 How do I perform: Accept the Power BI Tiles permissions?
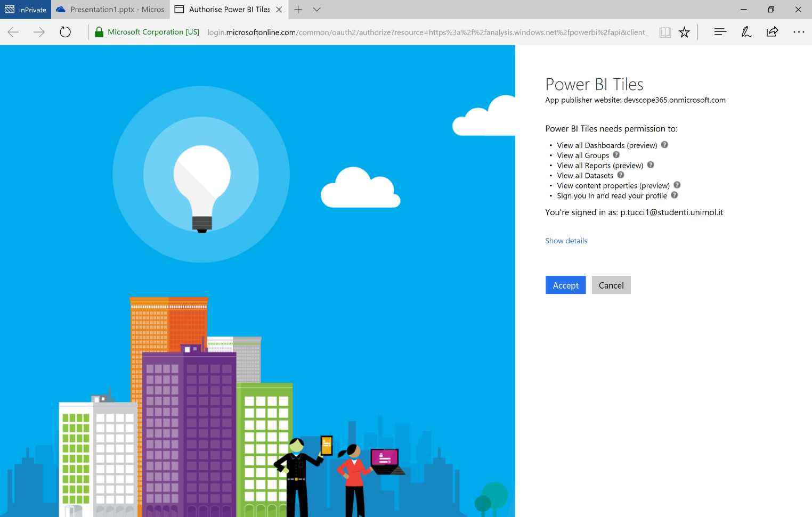[565, 285]
